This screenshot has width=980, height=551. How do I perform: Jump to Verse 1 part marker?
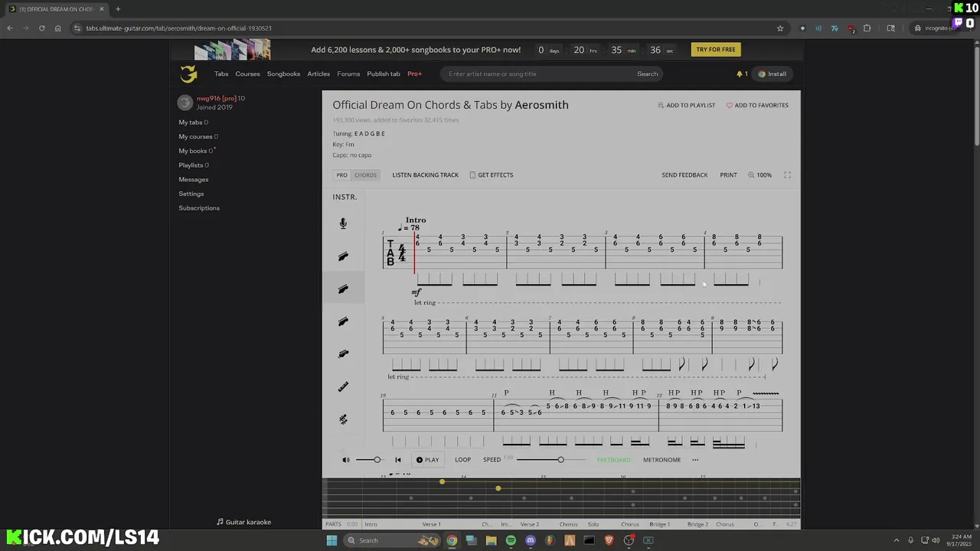(432, 524)
